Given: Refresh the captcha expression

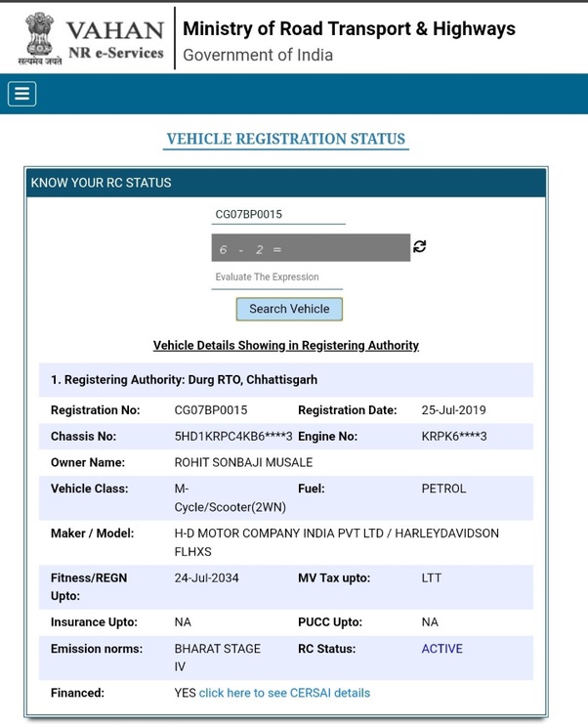Looking at the screenshot, I should (419, 246).
